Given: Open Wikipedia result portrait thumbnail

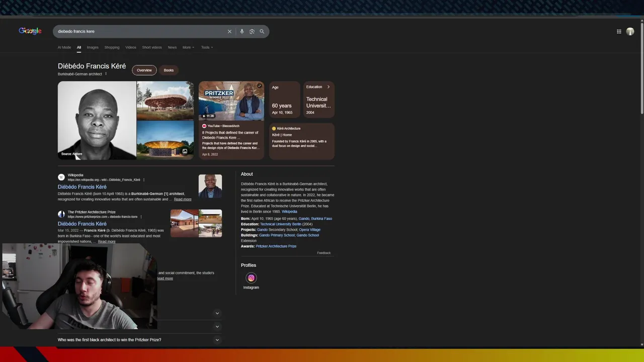Looking at the screenshot, I should point(210,186).
